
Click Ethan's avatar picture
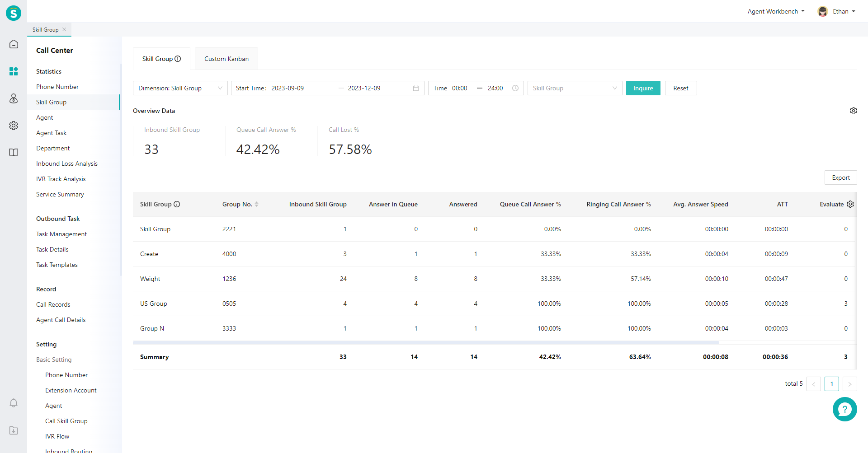[823, 11]
